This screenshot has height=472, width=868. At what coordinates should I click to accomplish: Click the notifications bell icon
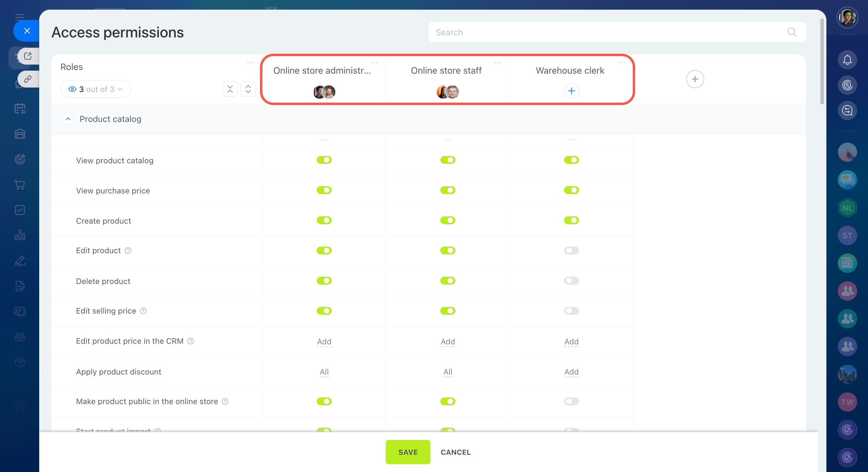coord(847,60)
